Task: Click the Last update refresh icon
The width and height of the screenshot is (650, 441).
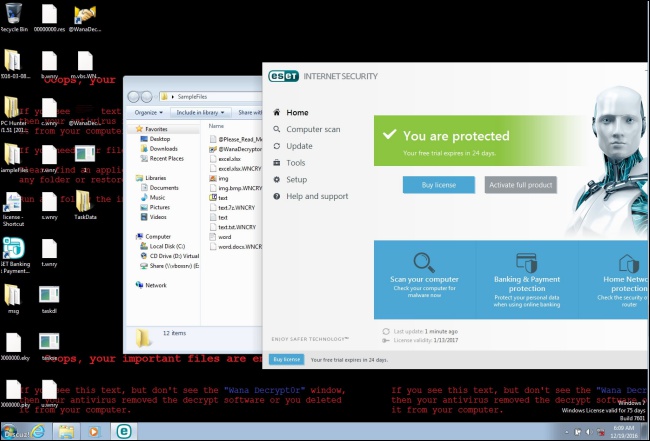Action: tap(386, 331)
